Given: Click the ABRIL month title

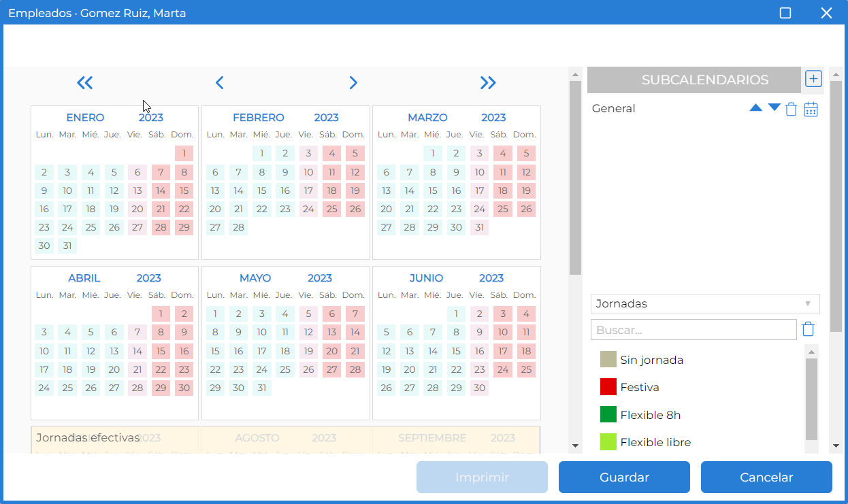Looking at the screenshot, I should pyautogui.click(x=84, y=278).
